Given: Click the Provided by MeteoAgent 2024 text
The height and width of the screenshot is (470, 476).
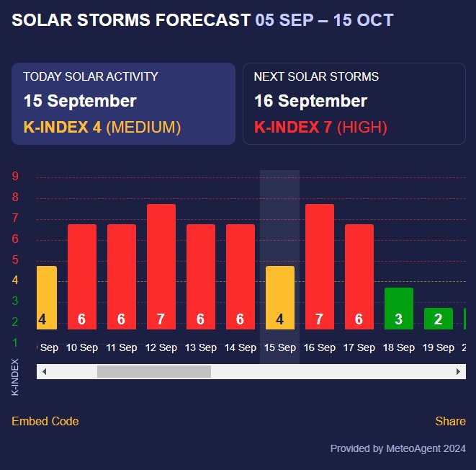Looking at the screenshot, I should pyautogui.click(x=398, y=448).
